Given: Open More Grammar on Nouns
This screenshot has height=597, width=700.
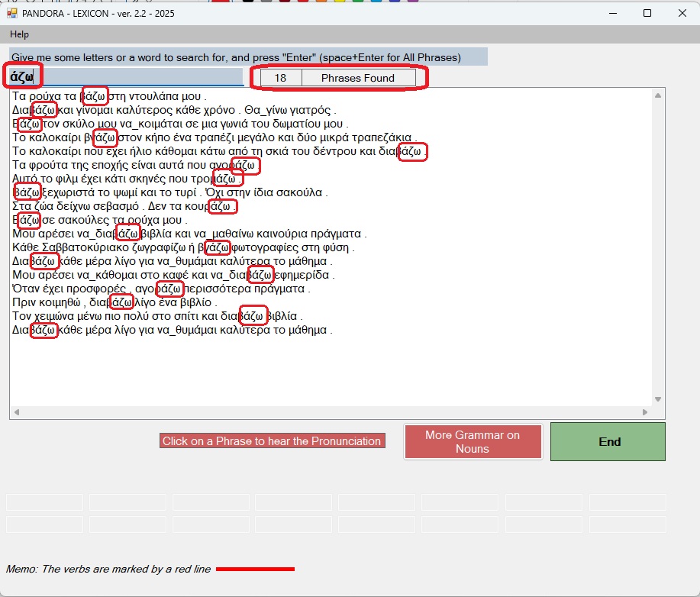Looking at the screenshot, I should 473,442.
